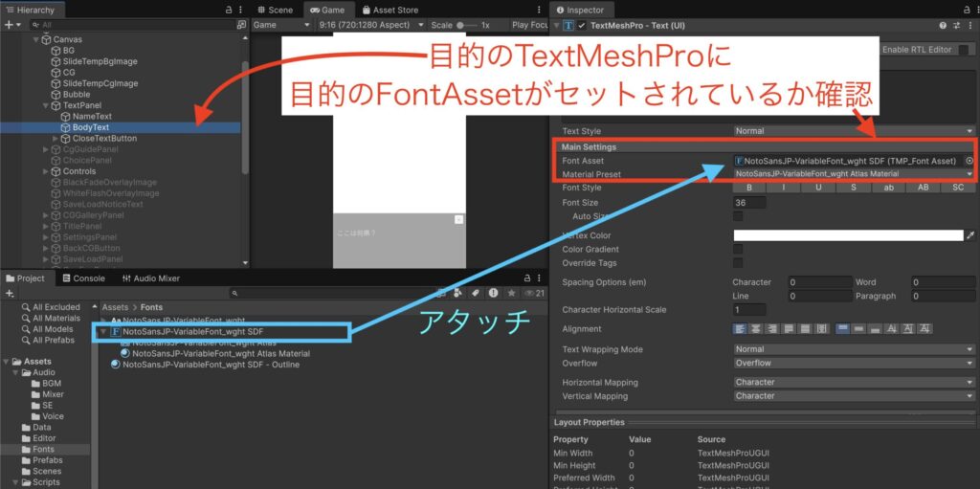Screen dimensions: 980x489
Task: Select midline vertical alignment icon
Action: point(908,329)
